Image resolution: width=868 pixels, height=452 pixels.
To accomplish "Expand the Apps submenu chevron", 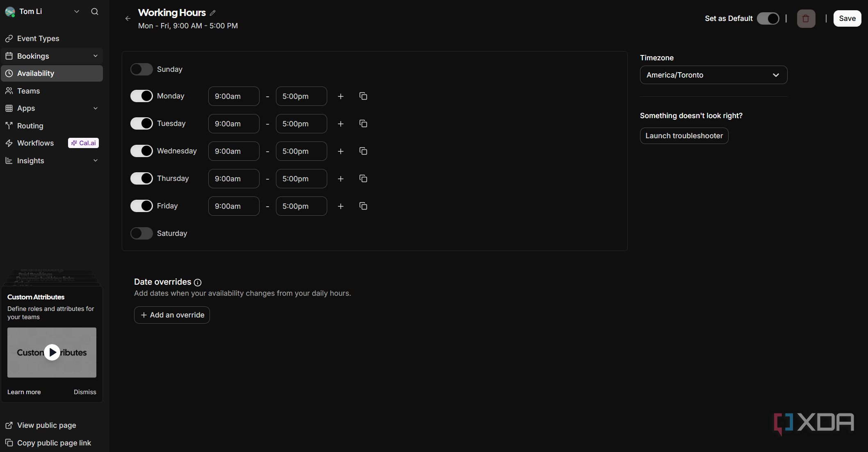I will [x=96, y=108].
